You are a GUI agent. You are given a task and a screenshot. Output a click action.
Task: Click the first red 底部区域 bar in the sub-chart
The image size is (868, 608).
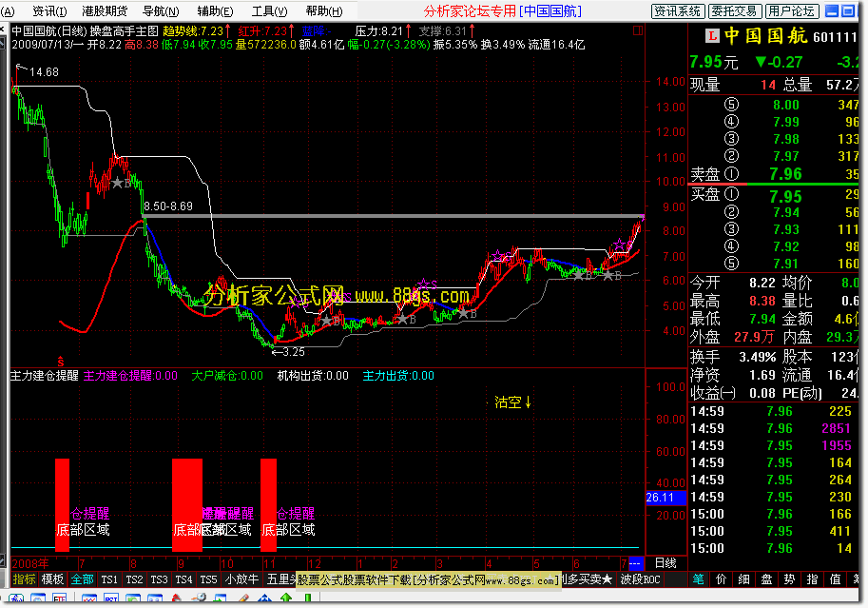coord(62,504)
